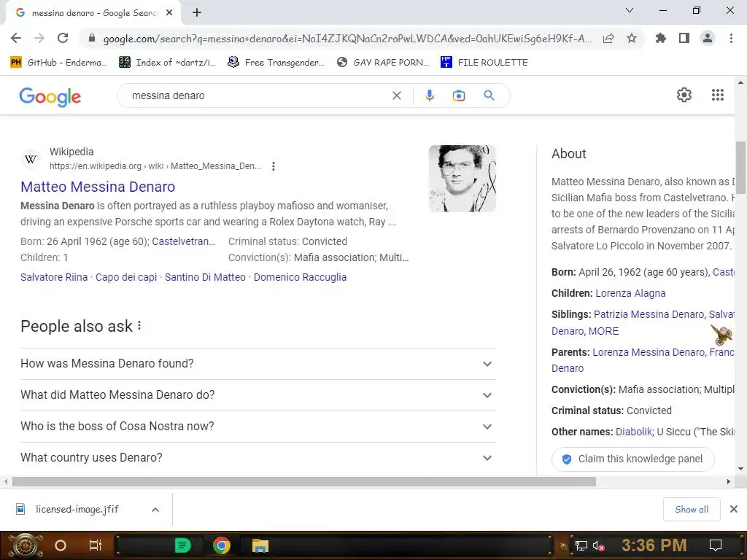Viewport: 747px width, 560px height.
Task: Open Index of ~dartz bookmark
Action: 167,63
